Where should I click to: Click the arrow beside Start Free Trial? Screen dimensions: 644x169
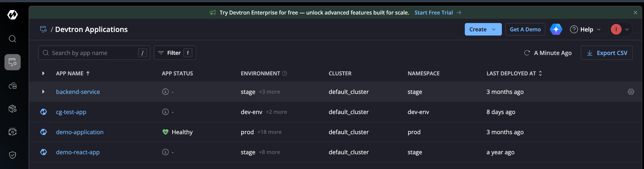[459, 13]
